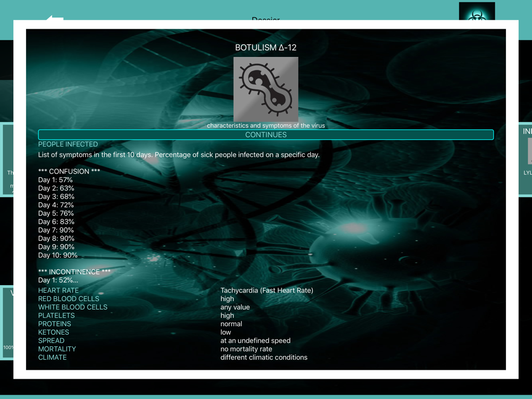The image size is (532, 399).
Task: Click the 'Day 10: 90%' line
Action: pos(57,255)
